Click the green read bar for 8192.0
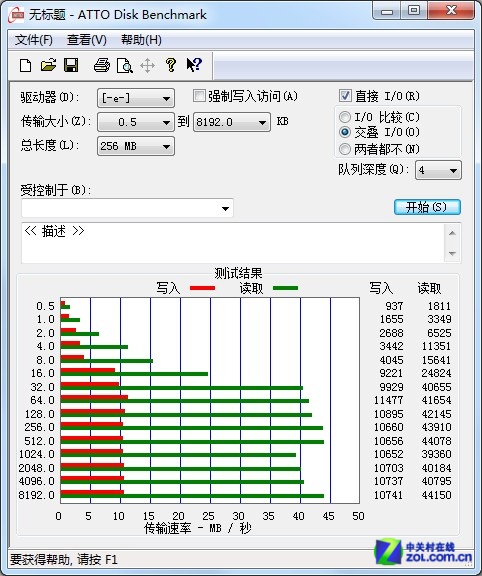This screenshot has width=482, height=576. click(x=192, y=496)
